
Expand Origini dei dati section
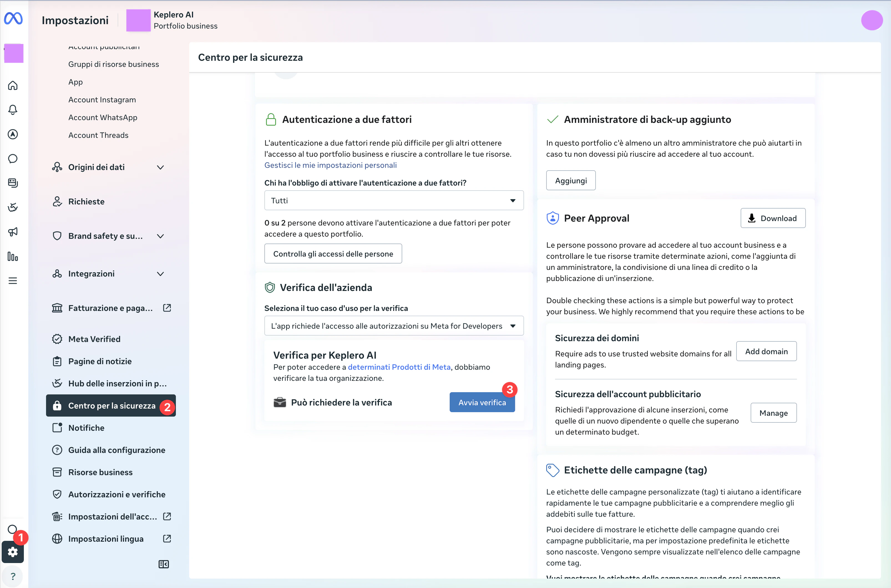[x=160, y=167]
